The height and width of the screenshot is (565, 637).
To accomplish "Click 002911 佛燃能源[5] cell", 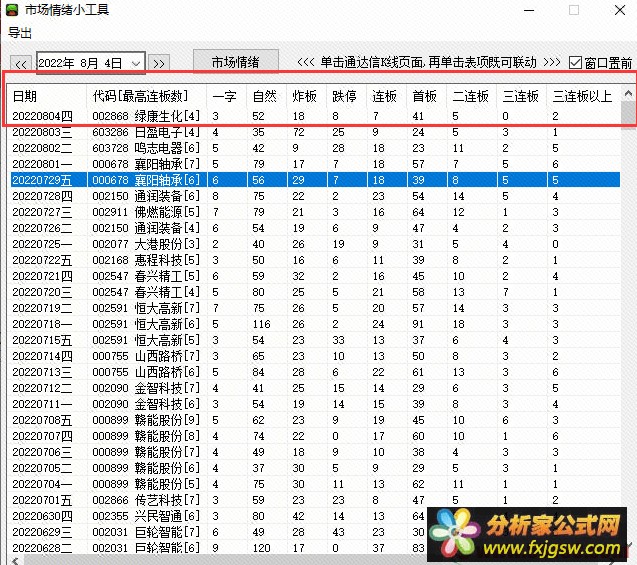I will 146,212.
